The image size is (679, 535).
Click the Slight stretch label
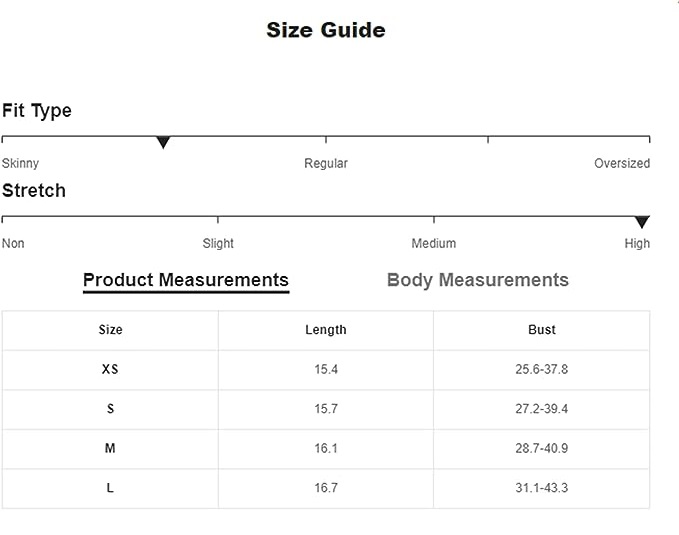pyautogui.click(x=218, y=243)
